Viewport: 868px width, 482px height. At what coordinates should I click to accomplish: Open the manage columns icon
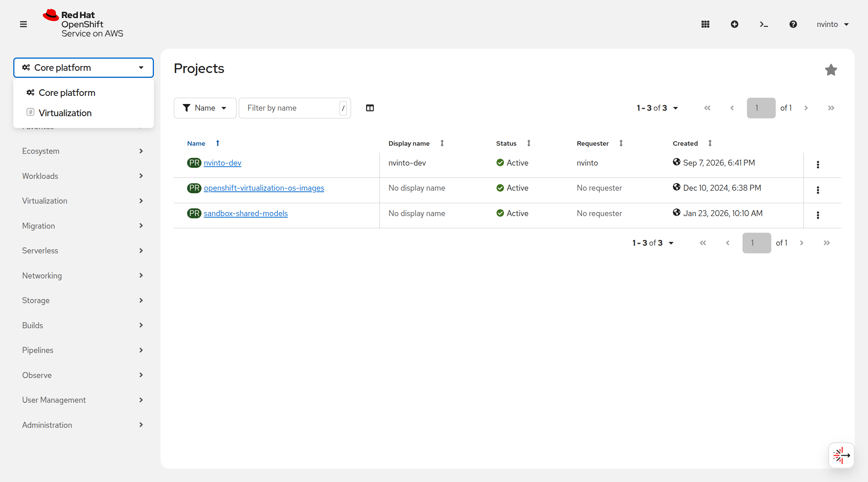point(370,108)
